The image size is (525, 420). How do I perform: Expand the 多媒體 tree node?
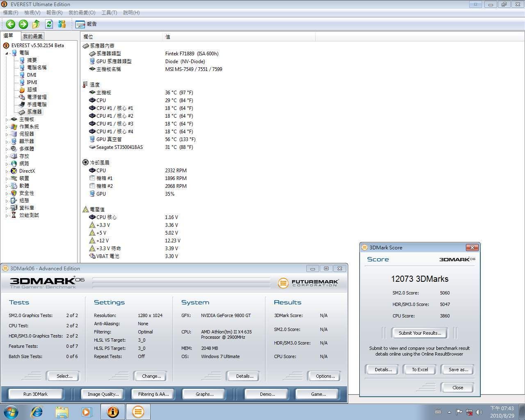[7, 149]
